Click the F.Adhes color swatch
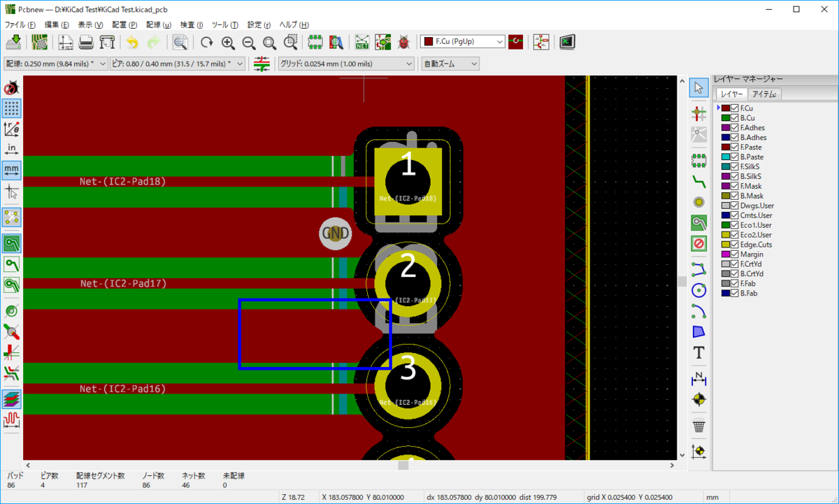839x504 pixels. [x=725, y=128]
